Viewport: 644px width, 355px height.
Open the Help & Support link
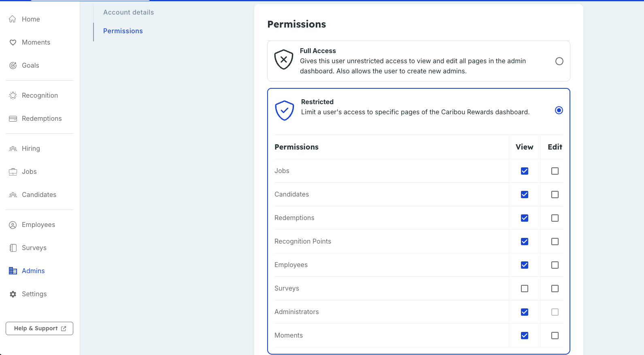pos(39,328)
